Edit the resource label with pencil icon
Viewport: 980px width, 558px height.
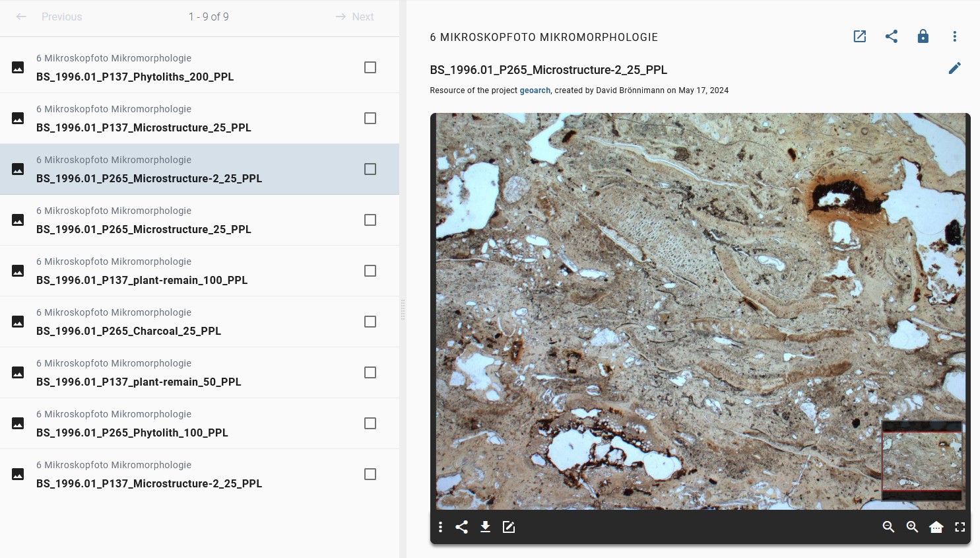(x=954, y=68)
